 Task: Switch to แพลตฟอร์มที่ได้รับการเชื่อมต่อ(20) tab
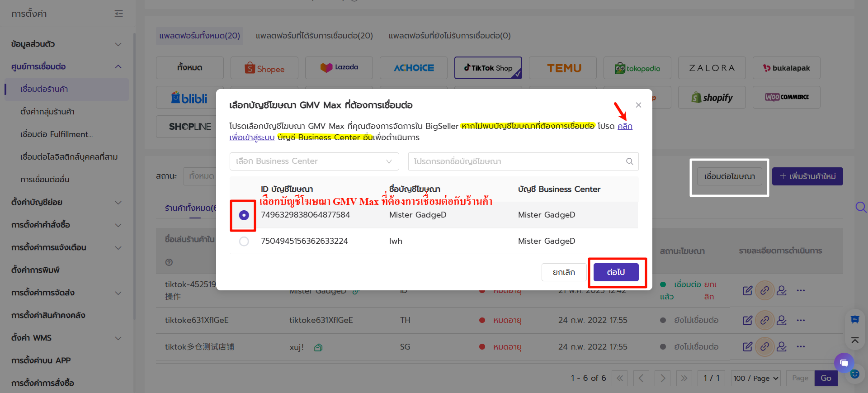(x=314, y=36)
